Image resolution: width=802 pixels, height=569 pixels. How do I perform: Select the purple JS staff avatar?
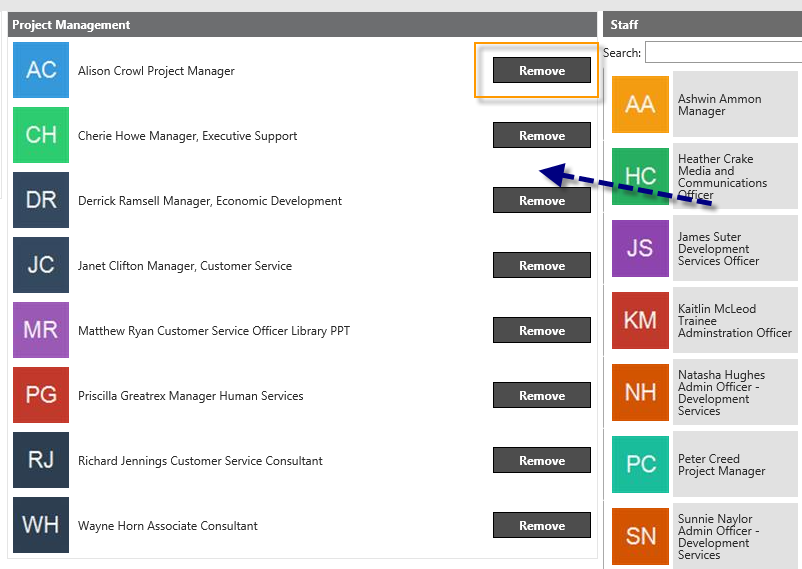[x=640, y=249]
